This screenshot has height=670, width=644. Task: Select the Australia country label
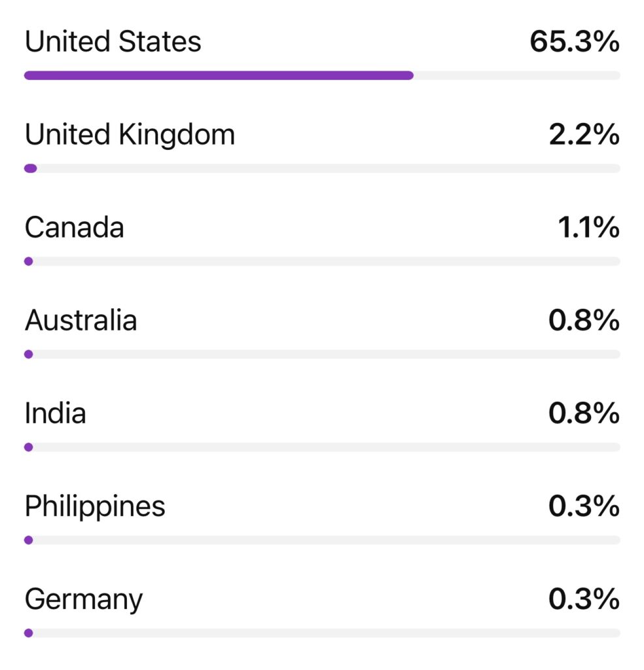point(80,321)
